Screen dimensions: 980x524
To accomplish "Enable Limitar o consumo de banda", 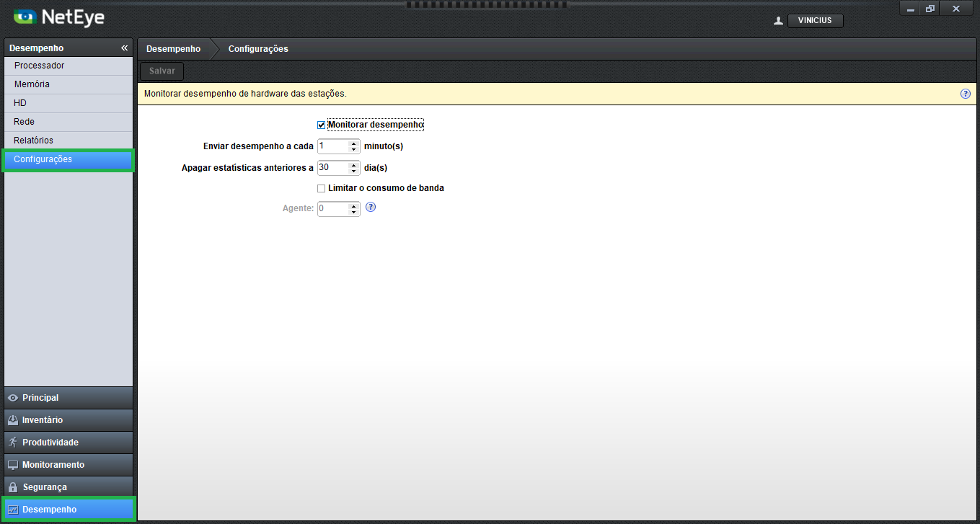I will click(322, 189).
